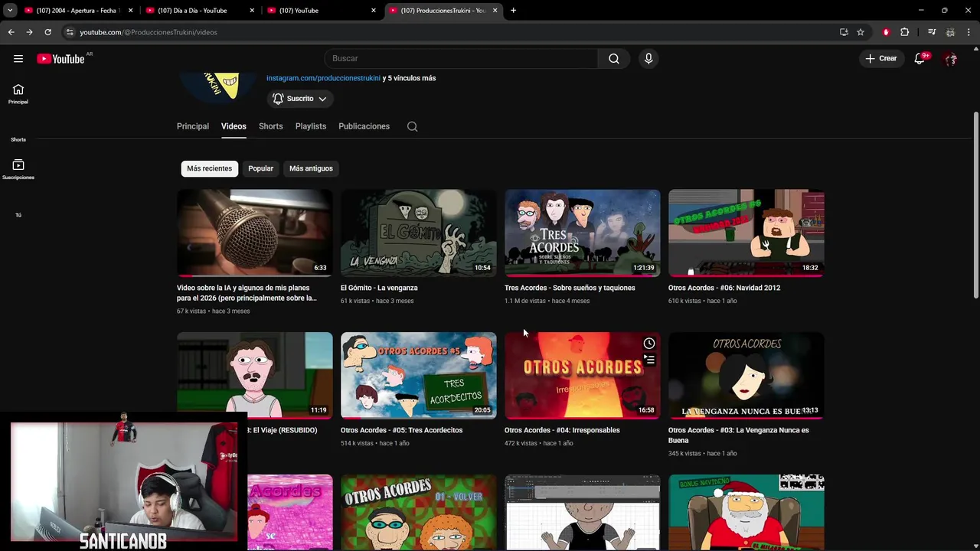Go back in browser
This screenshot has width=980, height=551.
11,32
